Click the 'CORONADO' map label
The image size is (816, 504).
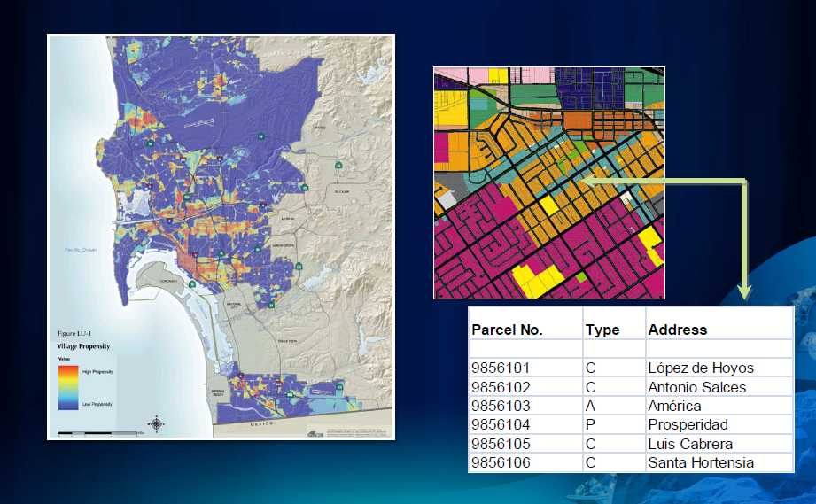[168, 281]
